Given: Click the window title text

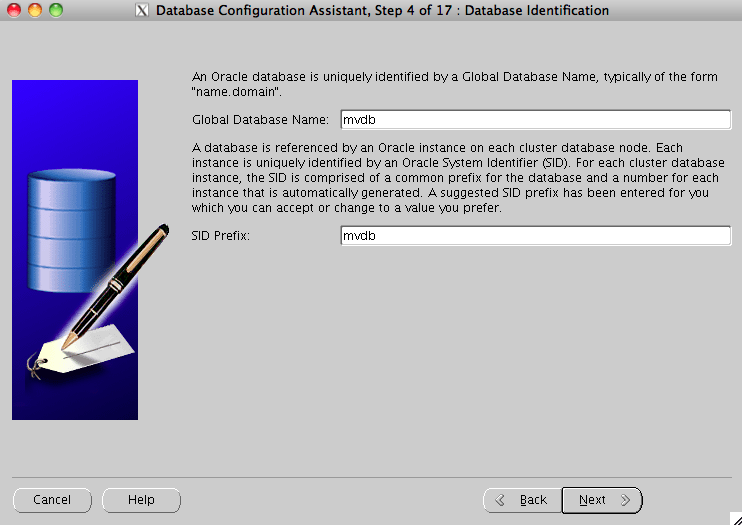Looking at the screenshot, I should tap(383, 11).
